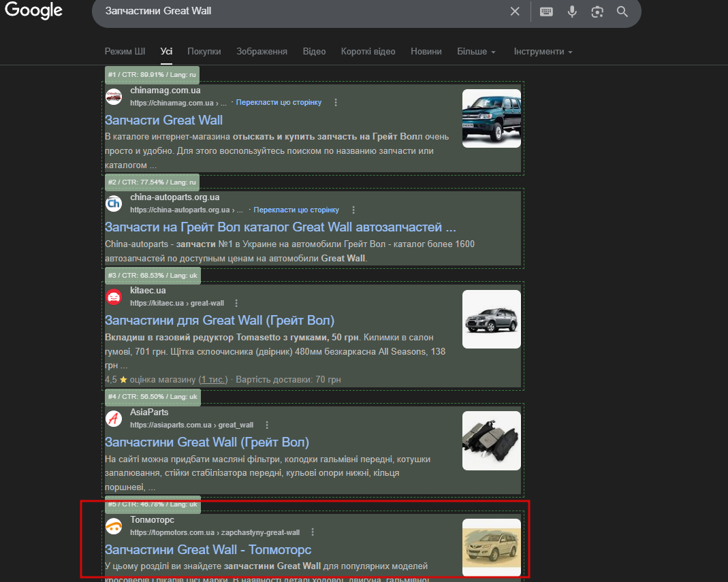Select the Усі tab
The width and height of the screenshot is (728, 582).
tap(166, 52)
